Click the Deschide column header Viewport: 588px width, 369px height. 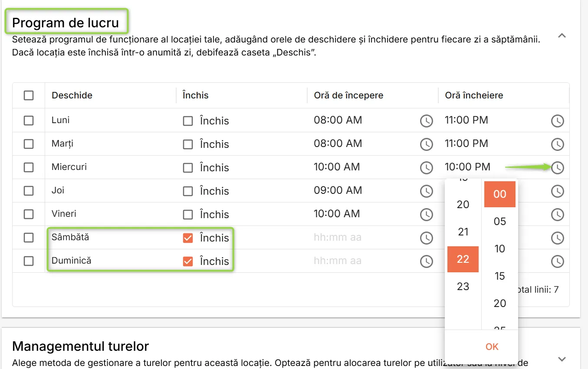pyautogui.click(x=72, y=95)
